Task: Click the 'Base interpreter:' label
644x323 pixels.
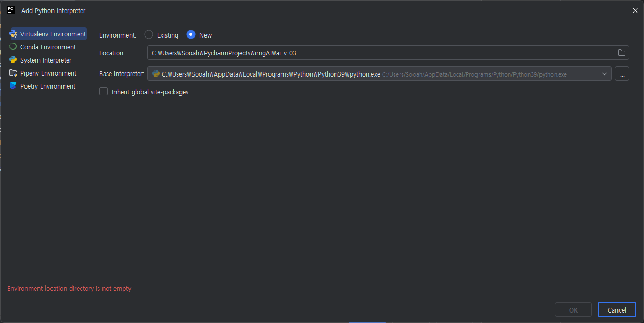Action: (x=122, y=74)
